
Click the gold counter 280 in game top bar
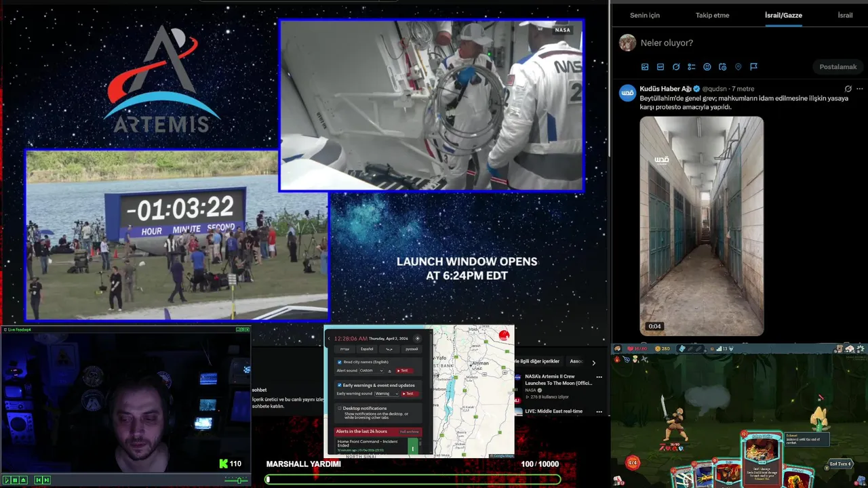coord(662,349)
